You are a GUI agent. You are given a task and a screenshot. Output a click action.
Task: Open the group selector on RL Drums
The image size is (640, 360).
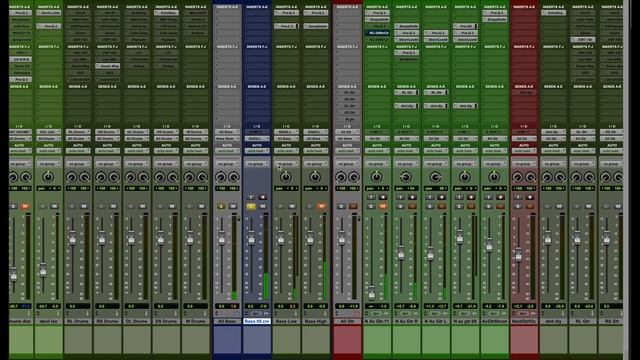pos(78,164)
